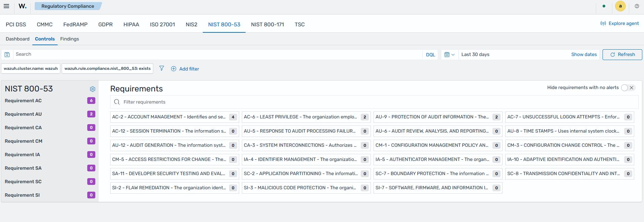Viewport: 644px width, 222px height.
Task: Switch to the PCI DSS tab
Action: point(16,24)
